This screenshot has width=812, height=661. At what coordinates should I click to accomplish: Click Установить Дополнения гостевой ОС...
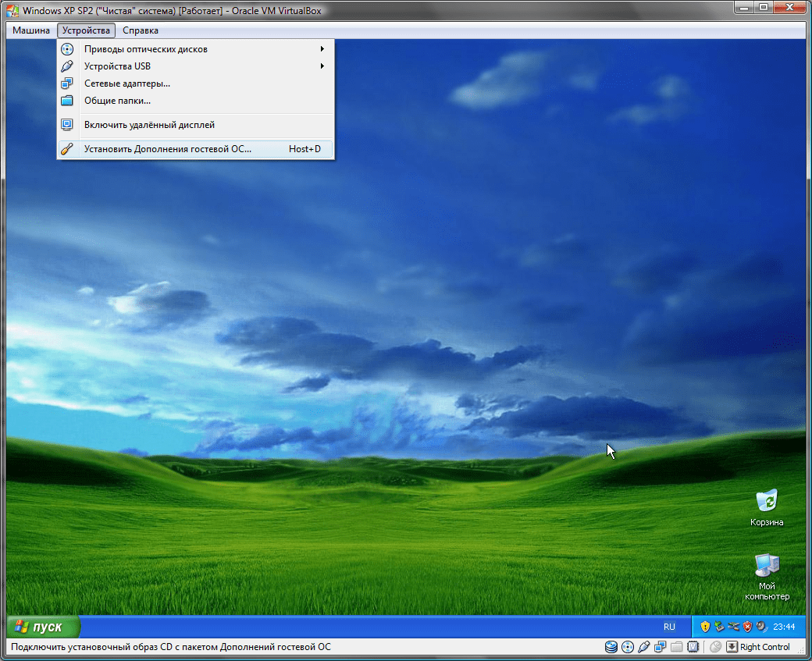tap(196, 149)
